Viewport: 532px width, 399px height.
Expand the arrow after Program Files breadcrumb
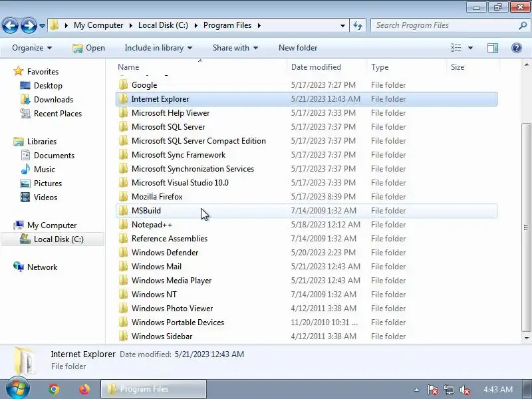point(259,25)
